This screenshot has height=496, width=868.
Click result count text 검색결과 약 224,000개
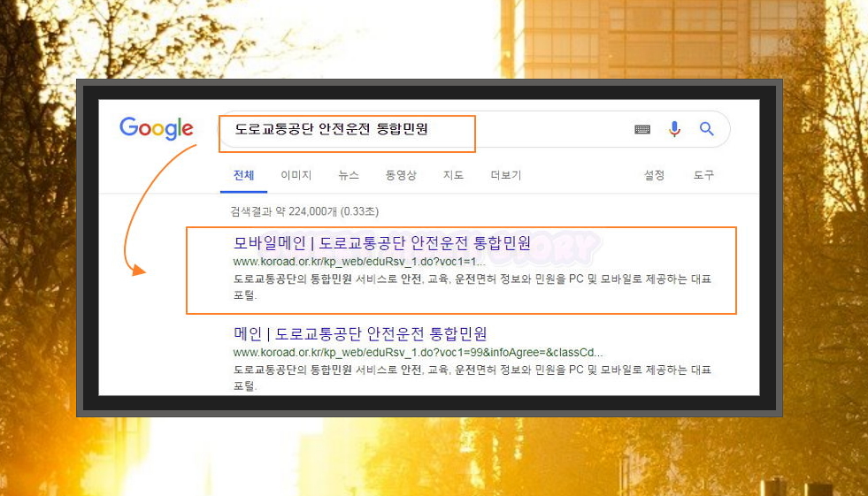pos(304,211)
